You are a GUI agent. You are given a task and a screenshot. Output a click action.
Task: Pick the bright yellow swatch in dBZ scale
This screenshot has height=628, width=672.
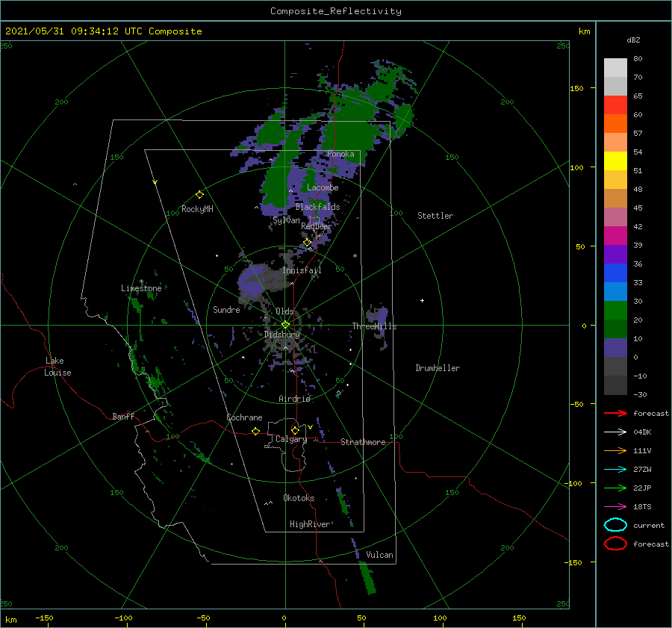pos(615,161)
